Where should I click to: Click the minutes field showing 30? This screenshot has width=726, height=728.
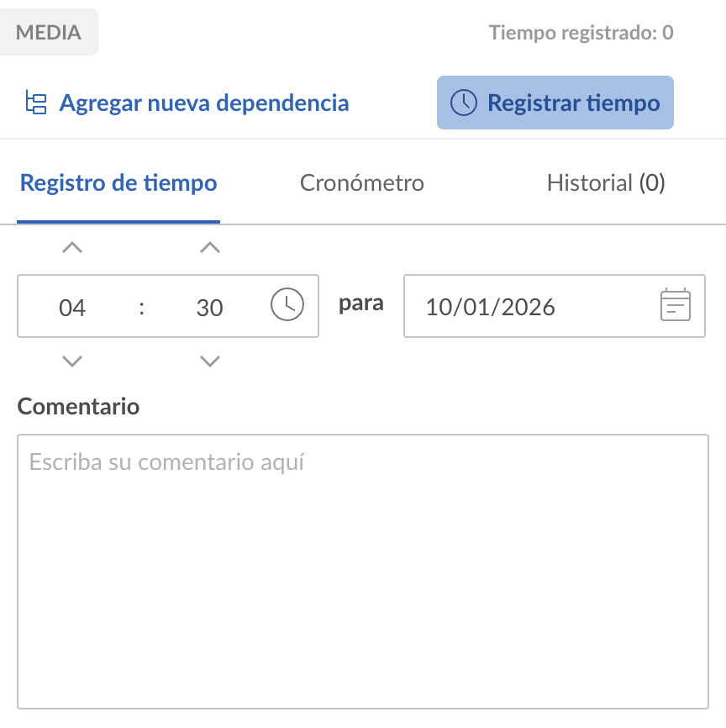[x=210, y=308]
